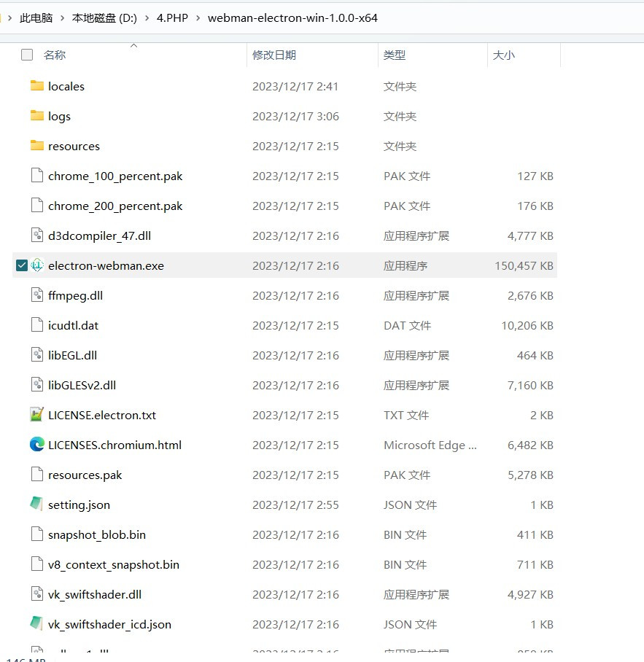Click the setting.json file icon
Screen dimensions: 644x662
[x=37, y=504]
